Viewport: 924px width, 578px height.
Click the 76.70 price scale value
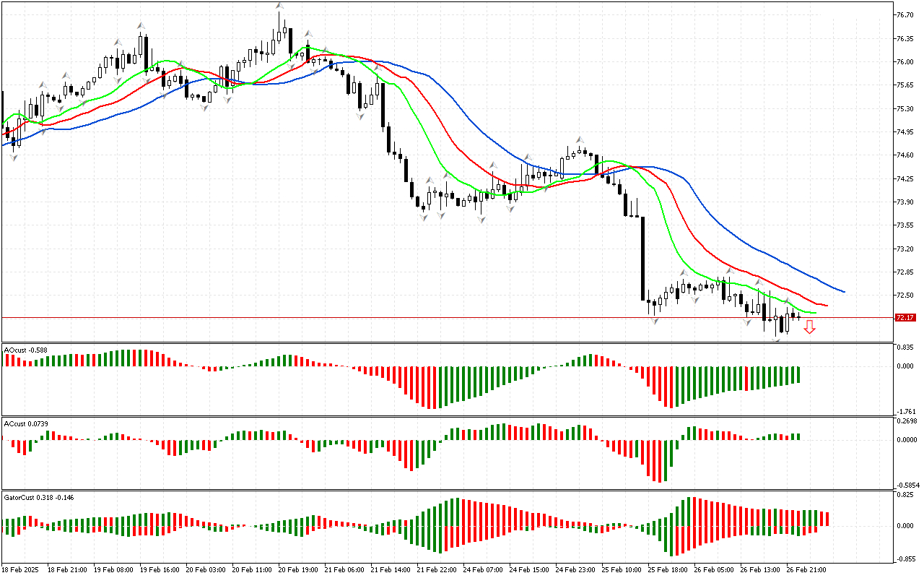(x=905, y=14)
